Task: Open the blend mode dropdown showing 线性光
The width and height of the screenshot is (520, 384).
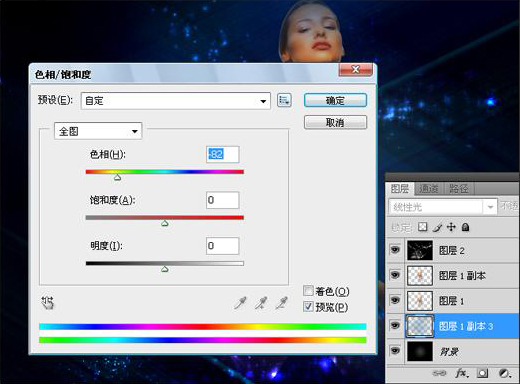Action: point(443,207)
